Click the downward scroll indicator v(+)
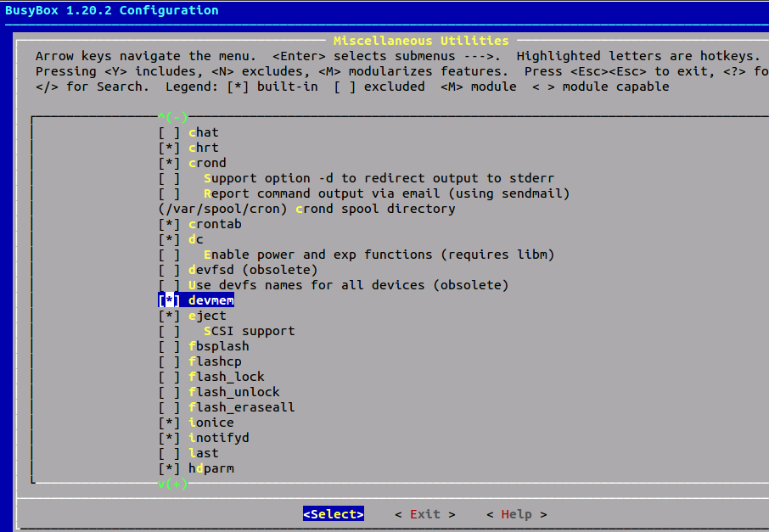Screen dimensions: 769x532 pos(173,484)
